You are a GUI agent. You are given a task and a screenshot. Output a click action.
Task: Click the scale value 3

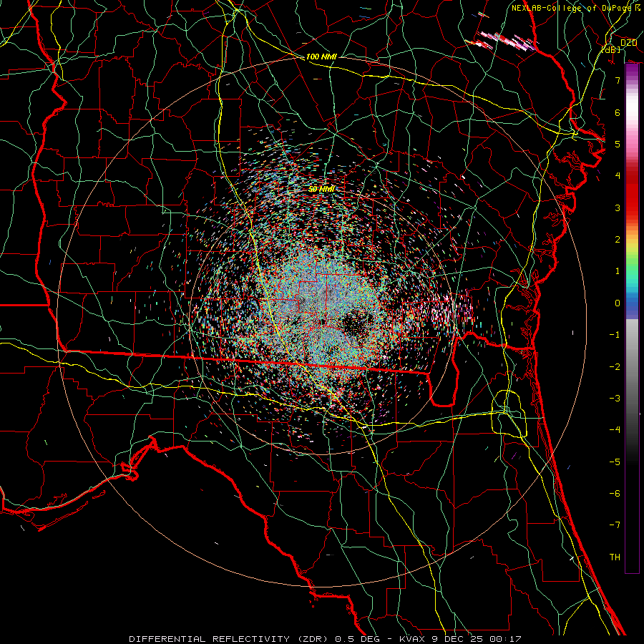618,208
